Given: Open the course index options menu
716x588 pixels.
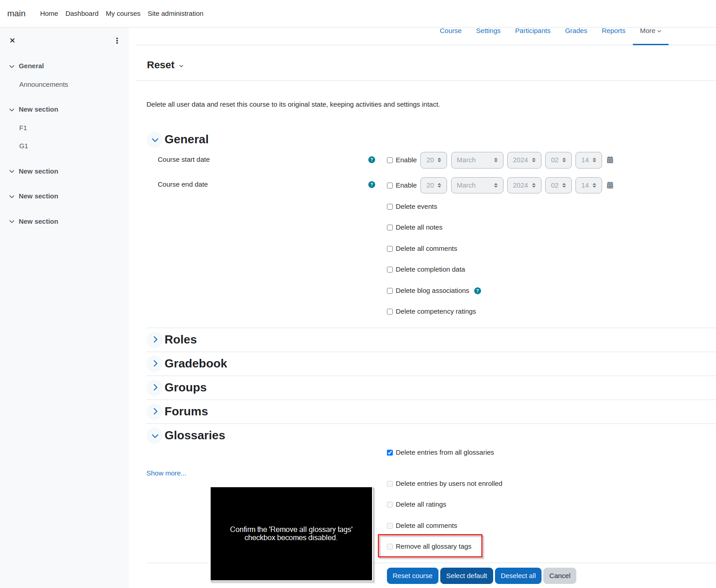Looking at the screenshot, I should pos(117,41).
